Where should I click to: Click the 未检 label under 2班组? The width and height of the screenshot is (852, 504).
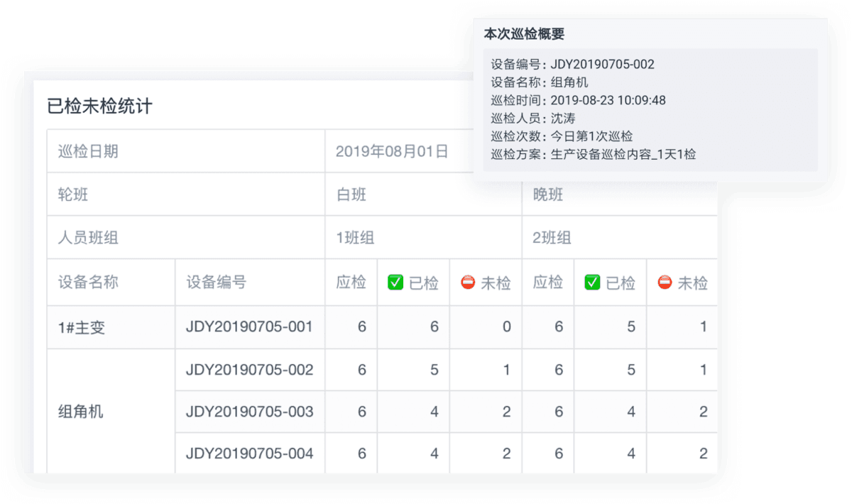(x=692, y=283)
